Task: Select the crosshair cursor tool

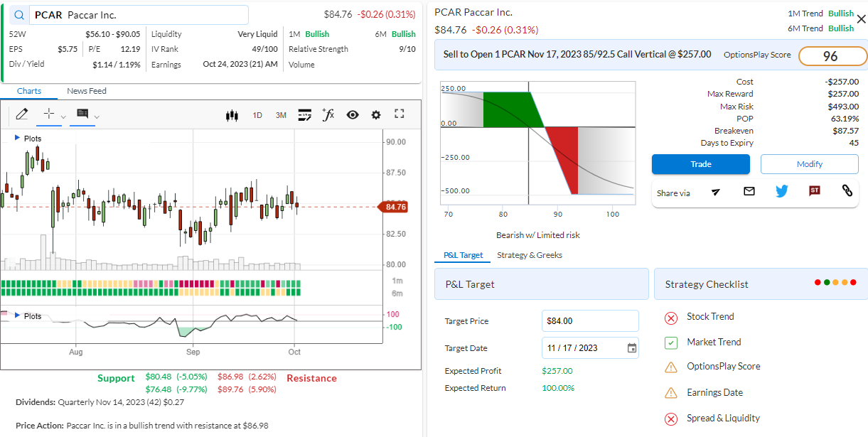Action: click(48, 114)
